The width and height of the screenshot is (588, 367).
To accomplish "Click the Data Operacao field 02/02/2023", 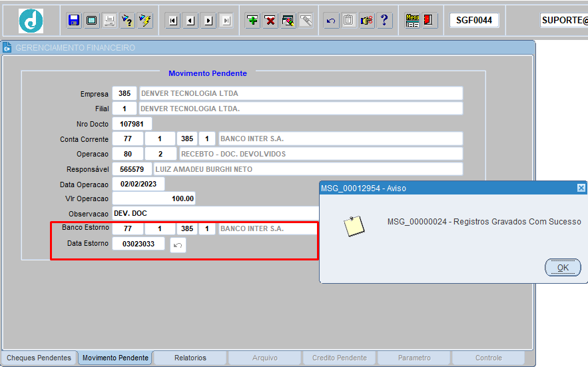I will (x=139, y=184).
